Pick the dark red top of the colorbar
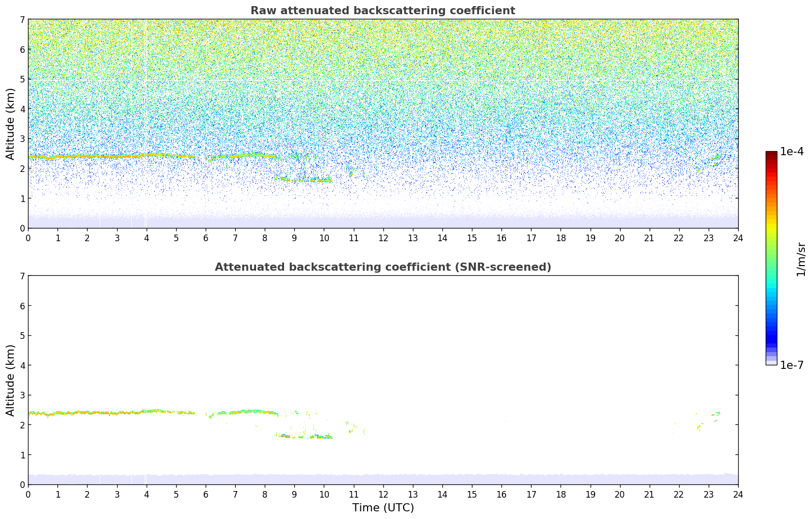Image resolution: width=812 pixels, height=519 pixels. click(771, 154)
